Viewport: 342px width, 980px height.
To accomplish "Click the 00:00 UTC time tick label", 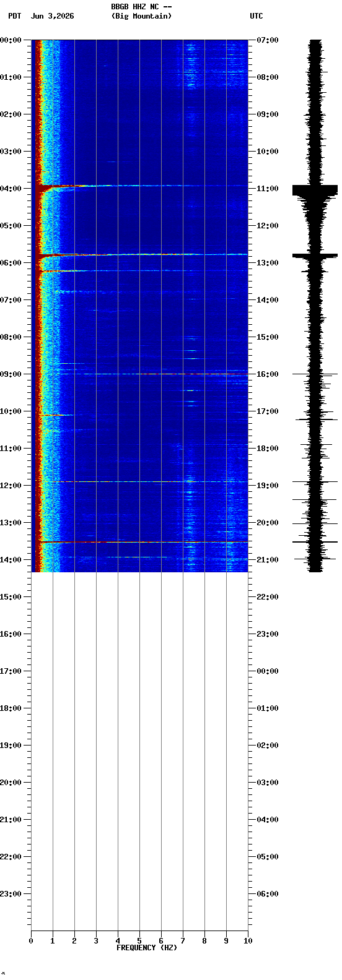I will (x=268, y=671).
